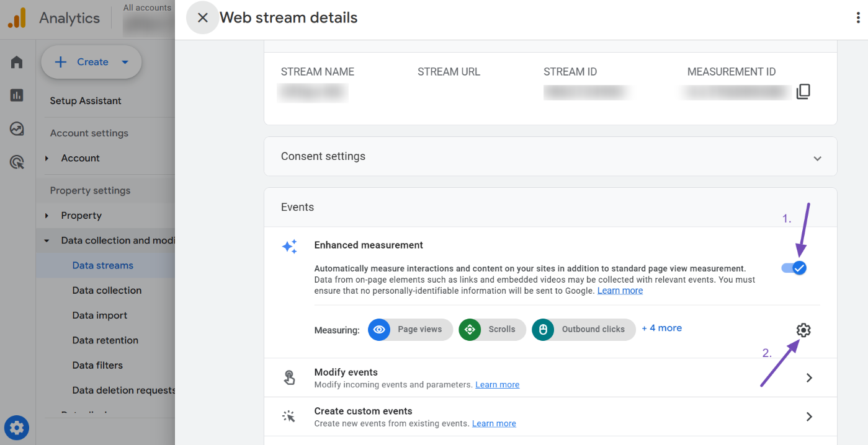Select Data filters in sidebar

(97, 365)
